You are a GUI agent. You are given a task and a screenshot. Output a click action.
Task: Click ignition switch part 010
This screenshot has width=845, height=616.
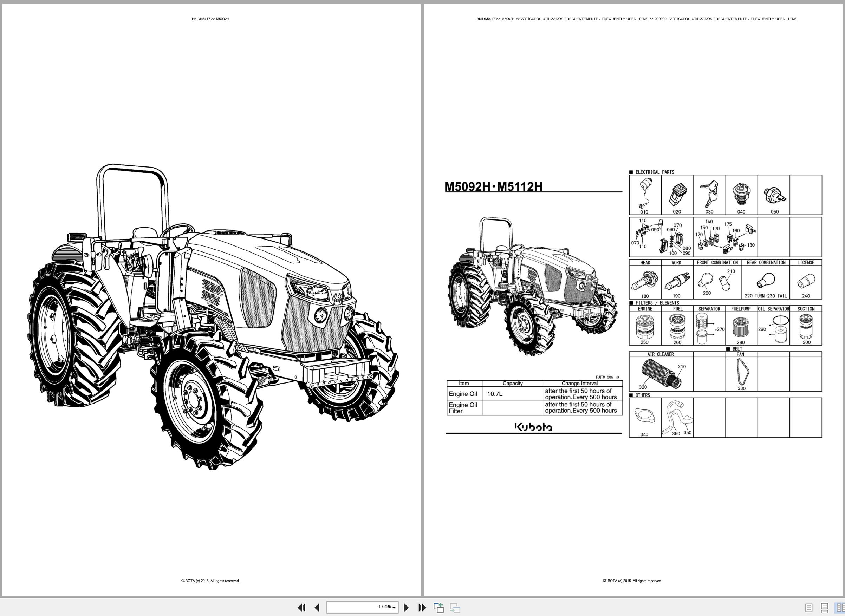point(645,192)
